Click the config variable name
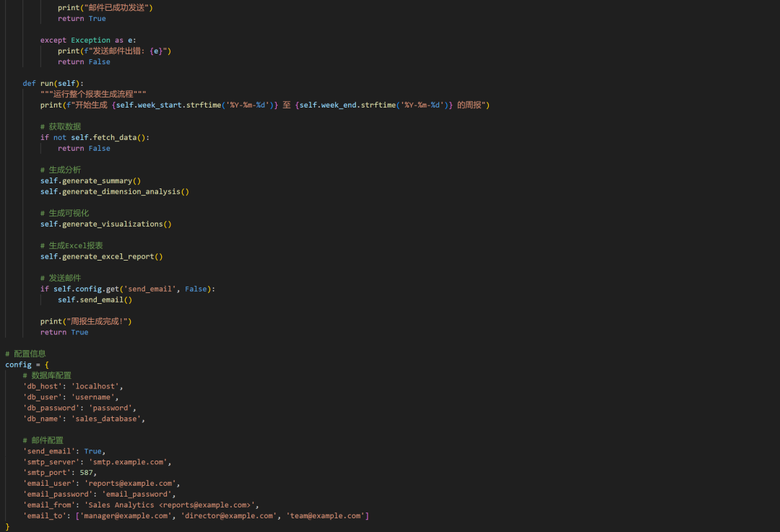This screenshot has width=780, height=532. (x=17, y=365)
